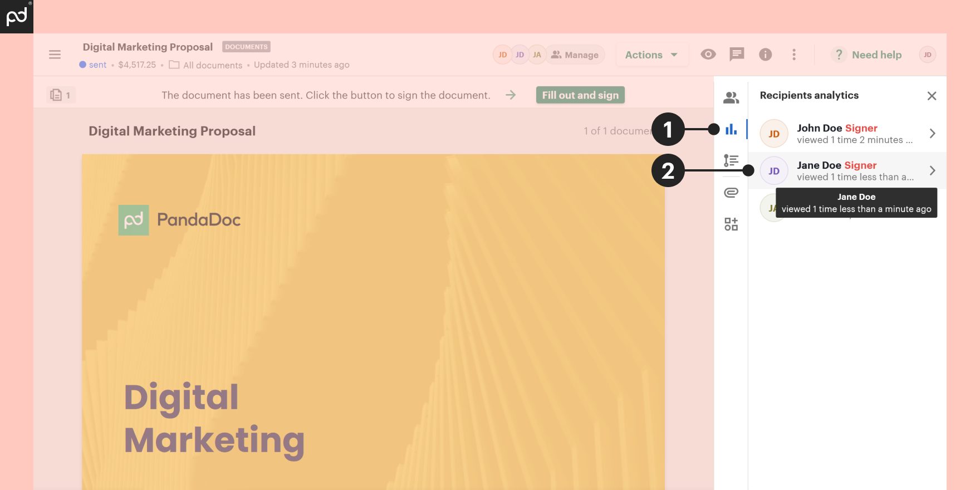This screenshot has width=980, height=490.
Task: Open the recipients people icon in sidebar
Action: [x=731, y=98]
